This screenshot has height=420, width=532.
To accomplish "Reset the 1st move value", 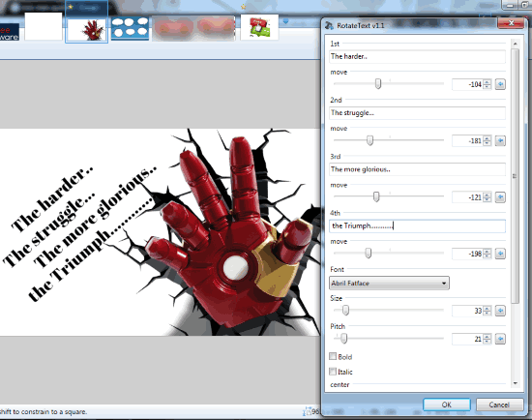I will (x=500, y=84).
